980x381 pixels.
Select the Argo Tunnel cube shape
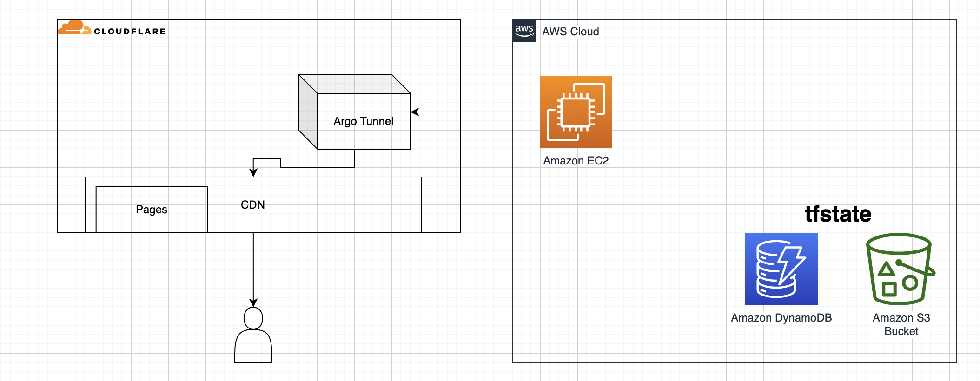pyautogui.click(x=355, y=112)
